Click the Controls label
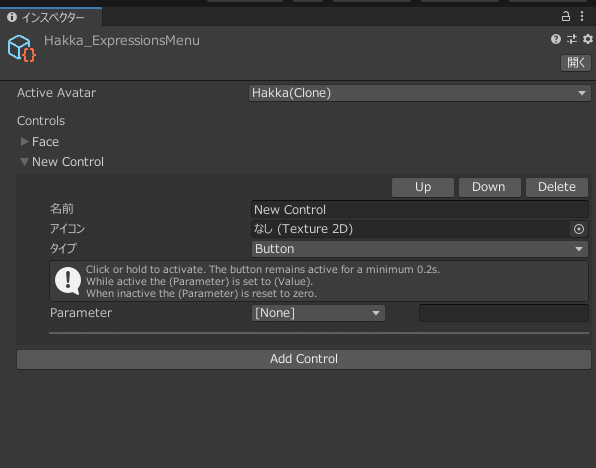 (x=41, y=121)
